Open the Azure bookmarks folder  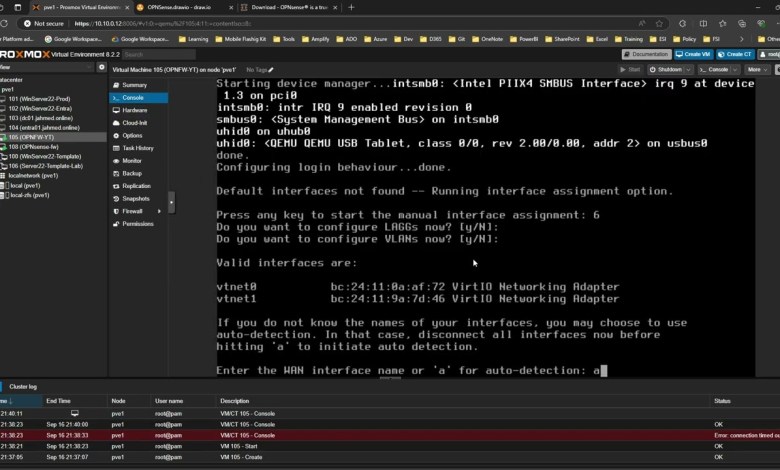[x=376, y=39]
